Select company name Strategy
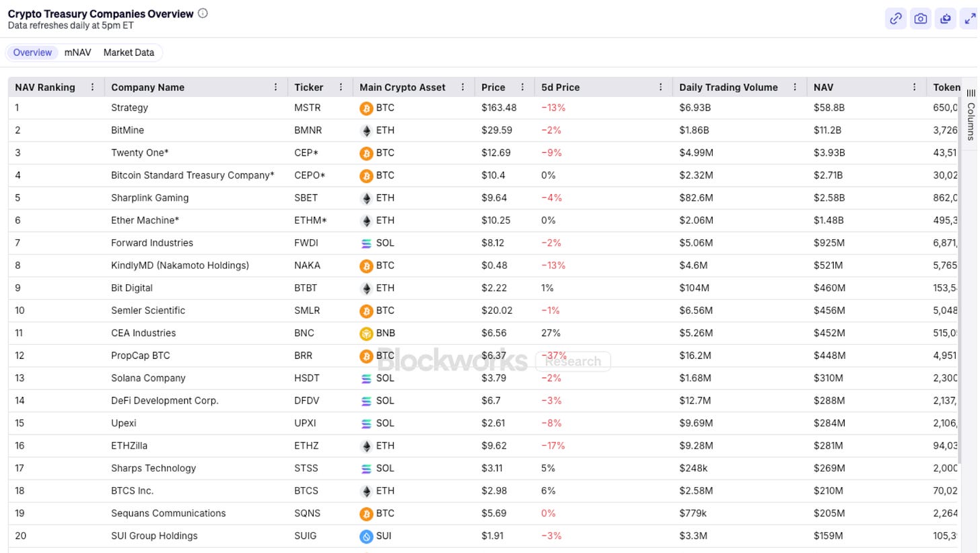 [x=129, y=108]
